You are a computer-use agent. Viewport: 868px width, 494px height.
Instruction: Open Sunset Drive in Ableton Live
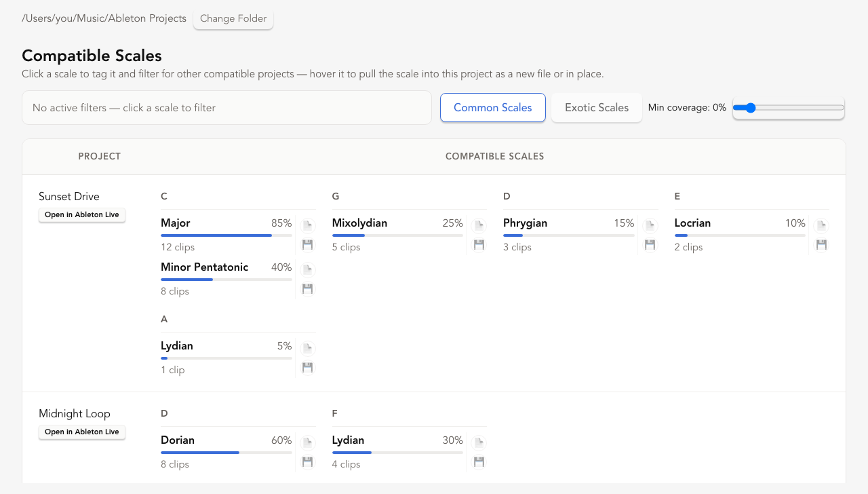pos(82,214)
